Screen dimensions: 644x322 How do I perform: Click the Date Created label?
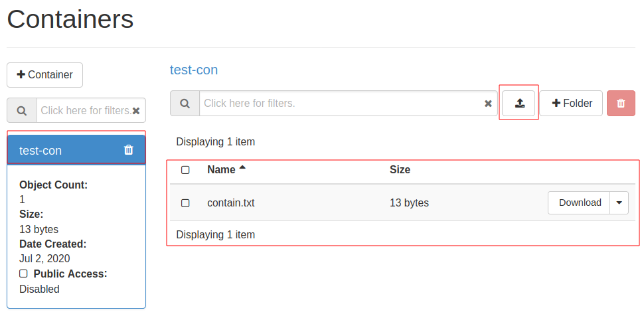point(53,244)
